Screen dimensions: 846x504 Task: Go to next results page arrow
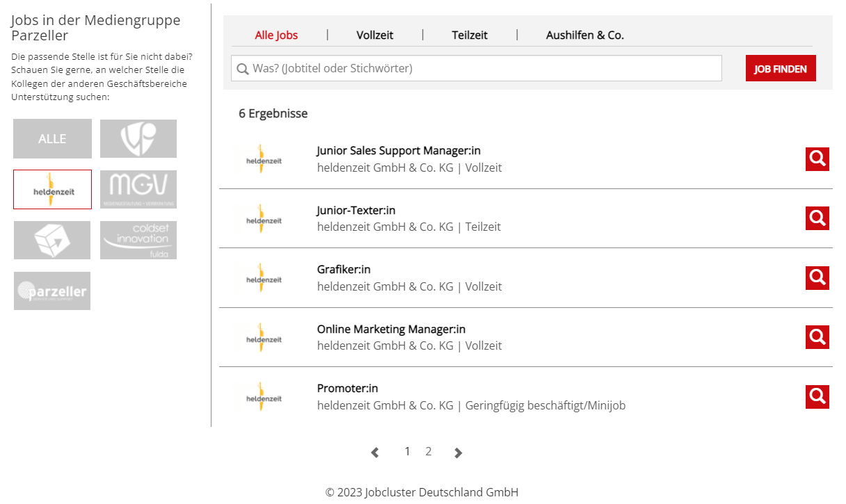[x=458, y=453]
